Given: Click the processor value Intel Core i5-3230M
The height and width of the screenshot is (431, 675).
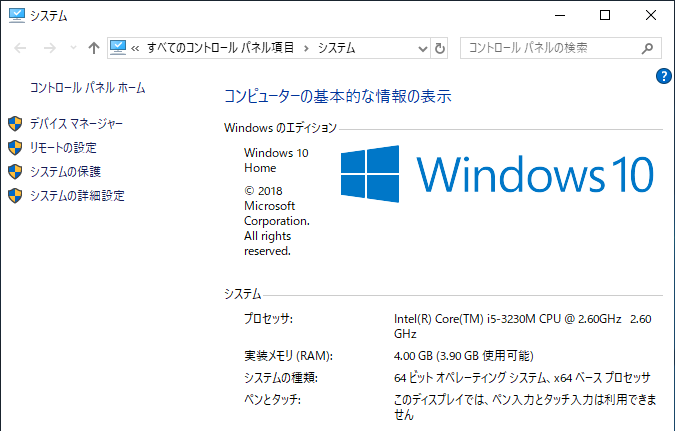Looking at the screenshot, I should [523, 326].
